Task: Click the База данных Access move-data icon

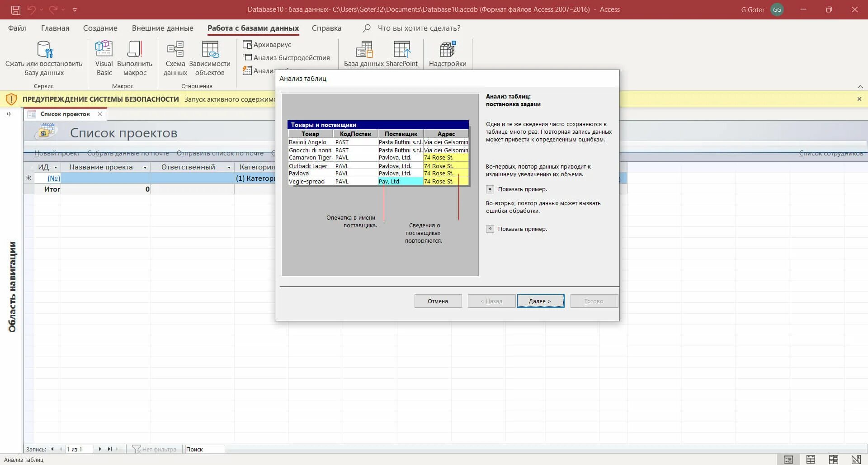Action: 364,54
